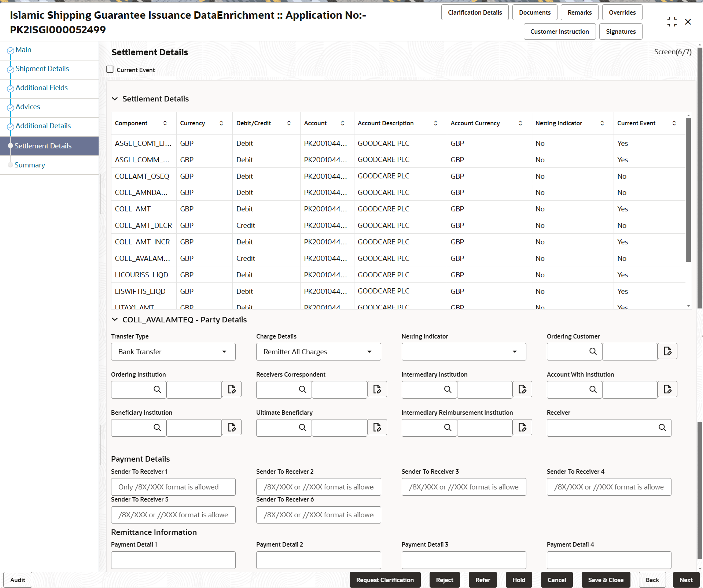Select Summary in the left navigation
This screenshot has width=703, height=588.
tap(29, 165)
